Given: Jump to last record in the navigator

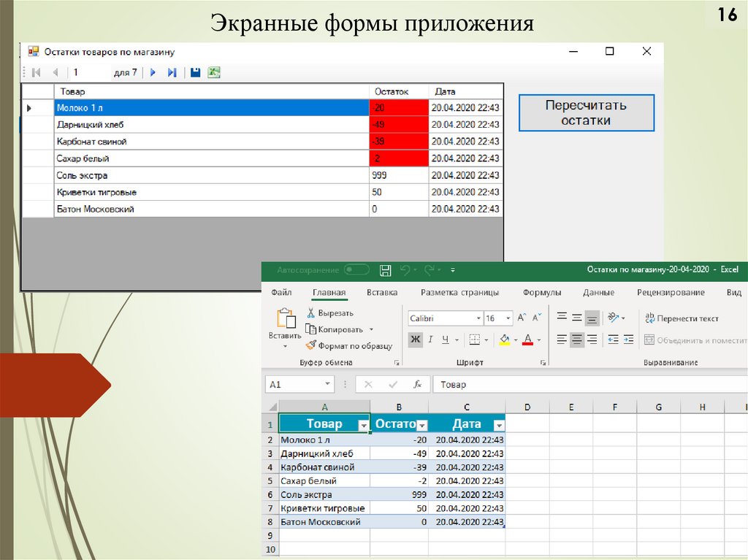Looking at the screenshot, I should point(172,72).
